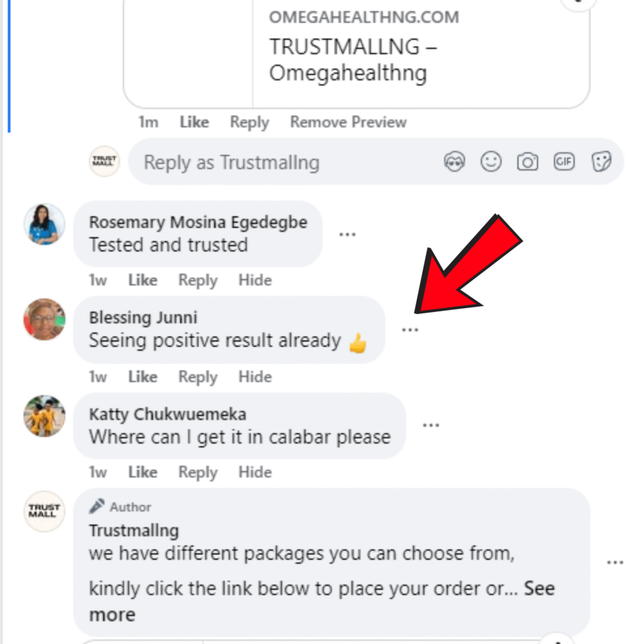Click Remove Preview under the link comment
This screenshot has width=644, height=644.
[x=348, y=122]
